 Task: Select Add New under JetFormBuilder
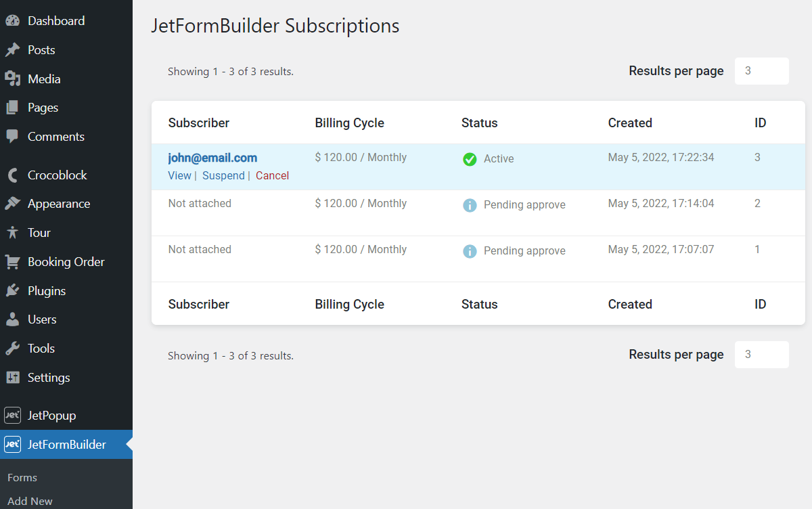coord(29,501)
